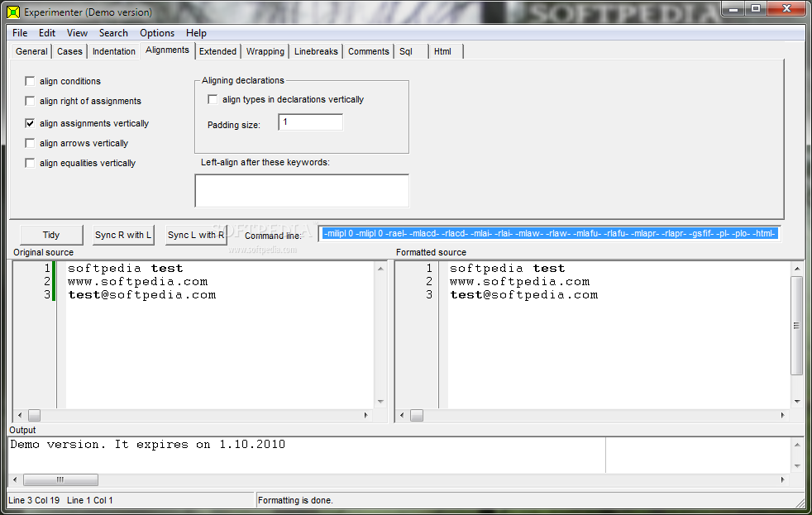Click www.softpedia.com line in Original source
Viewport: 812px width, 515px height.
138,282
